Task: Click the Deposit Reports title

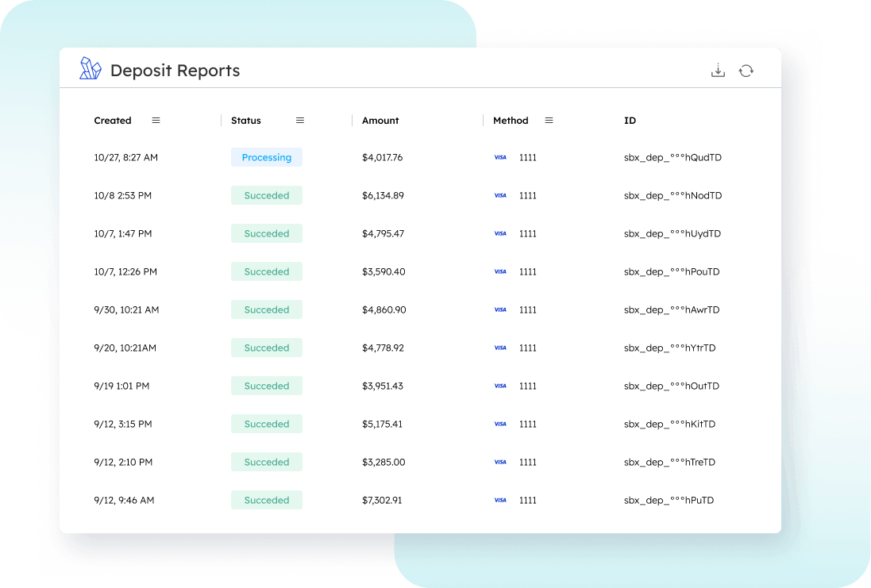Action: click(x=175, y=71)
